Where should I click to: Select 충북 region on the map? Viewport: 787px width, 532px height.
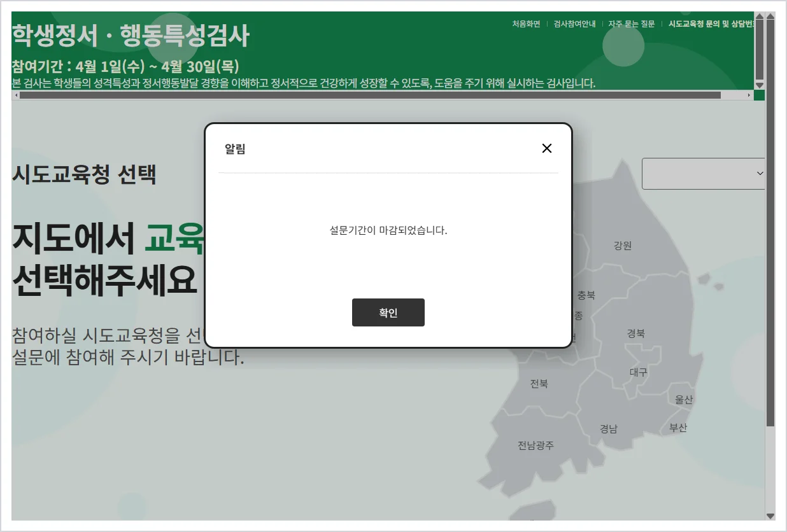pos(586,295)
